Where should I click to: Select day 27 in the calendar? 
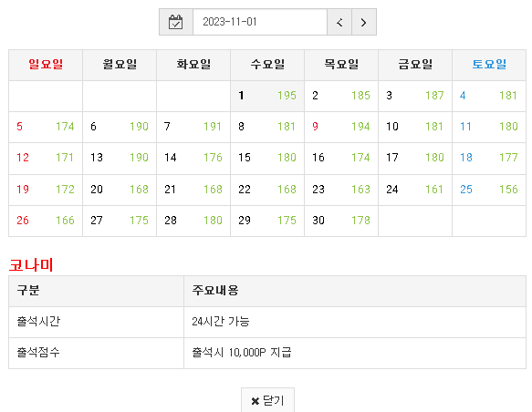97,221
